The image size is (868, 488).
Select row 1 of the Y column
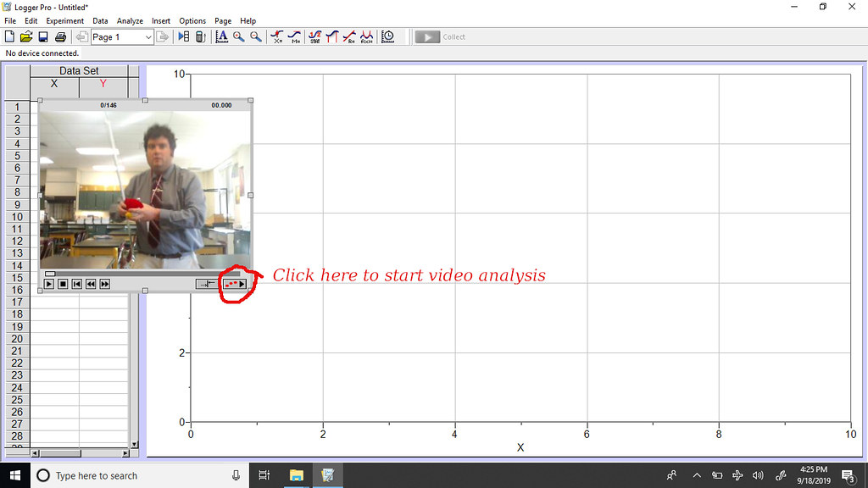[x=102, y=107]
